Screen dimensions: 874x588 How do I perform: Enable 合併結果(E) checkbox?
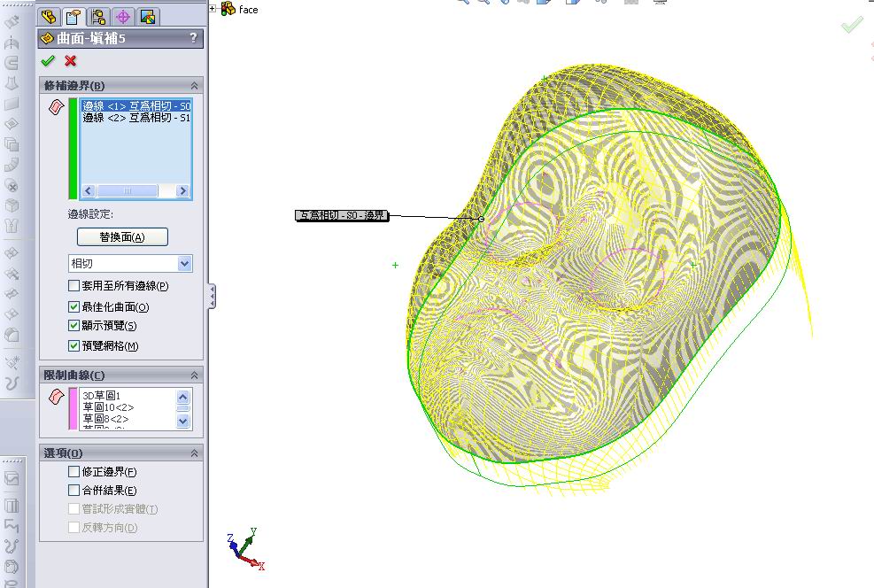tap(73, 490)
